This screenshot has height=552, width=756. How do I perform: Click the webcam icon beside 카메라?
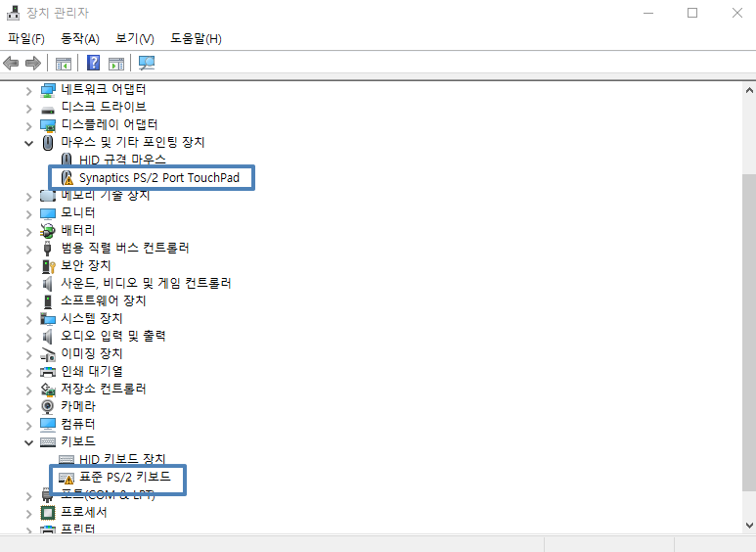pos(47,407)
